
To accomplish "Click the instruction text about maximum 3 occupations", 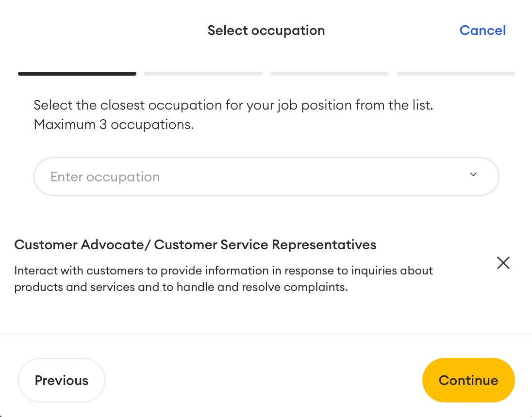I will click(x=233, y=114).
